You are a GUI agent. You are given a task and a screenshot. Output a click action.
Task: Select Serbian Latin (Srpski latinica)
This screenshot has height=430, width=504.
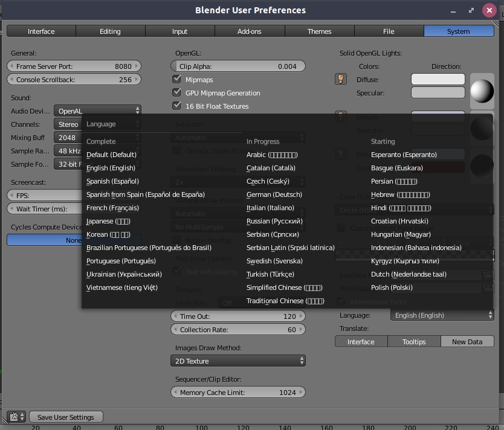click(x=290, y=248)
